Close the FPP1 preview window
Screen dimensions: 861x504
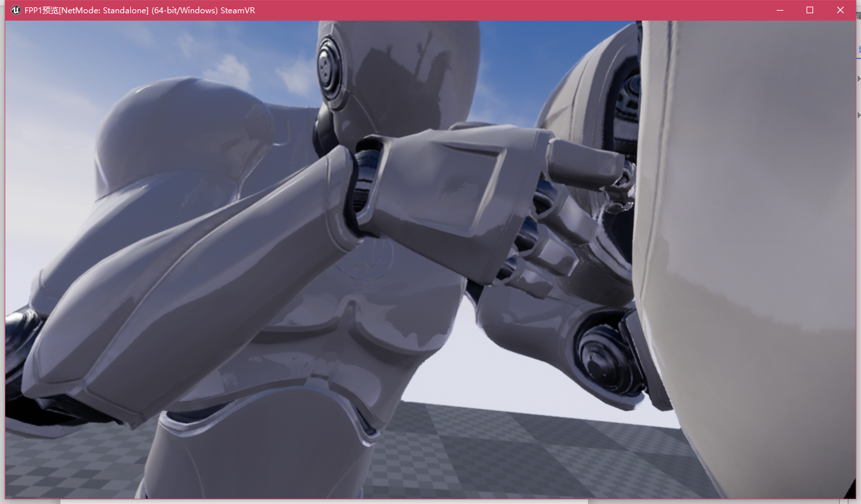point(840,10)
